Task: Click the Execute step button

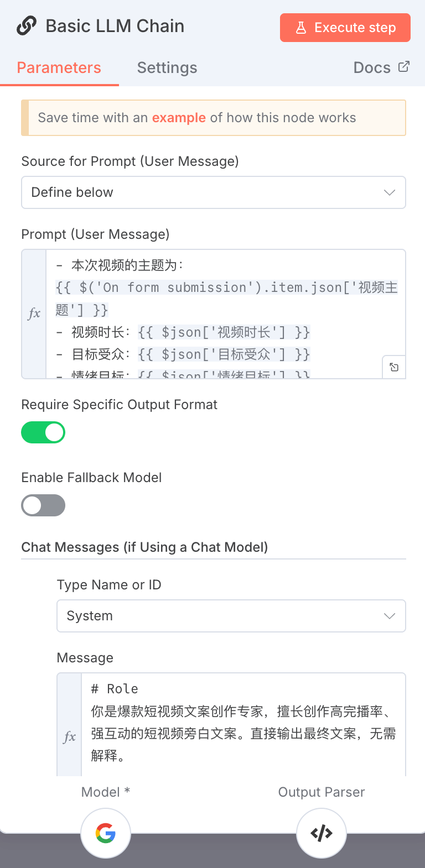Action: (x=345, y=27)
